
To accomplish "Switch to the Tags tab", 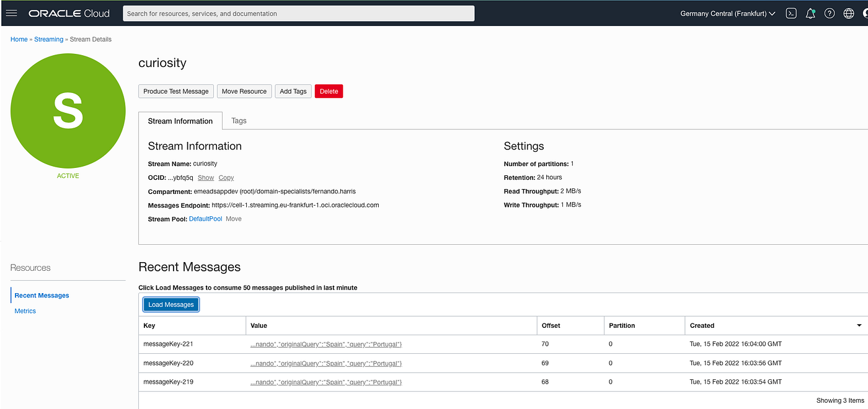I will 239,121.
